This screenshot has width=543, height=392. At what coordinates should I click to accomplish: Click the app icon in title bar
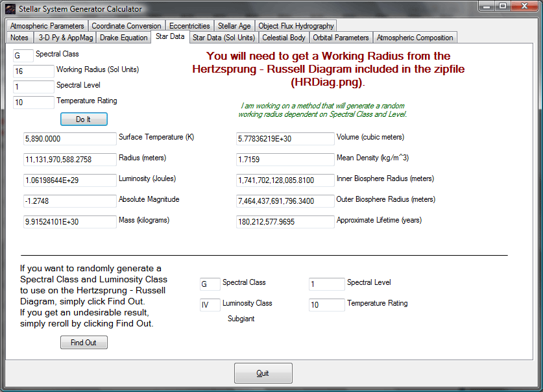[10, 9]
